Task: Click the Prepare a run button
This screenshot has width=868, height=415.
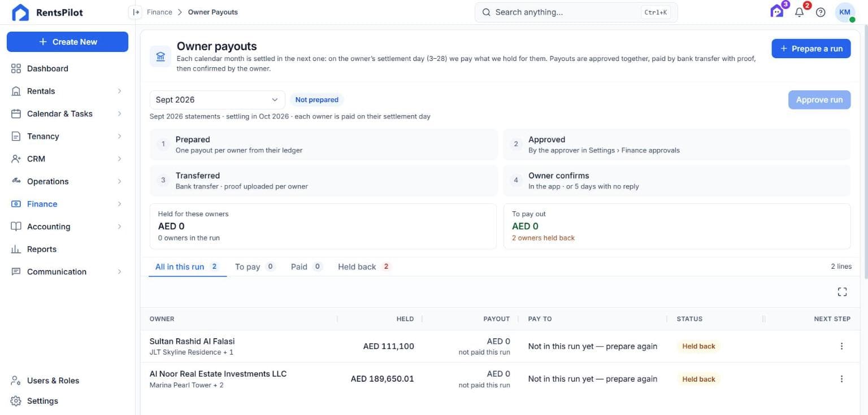Action: (x=811, y=49)
